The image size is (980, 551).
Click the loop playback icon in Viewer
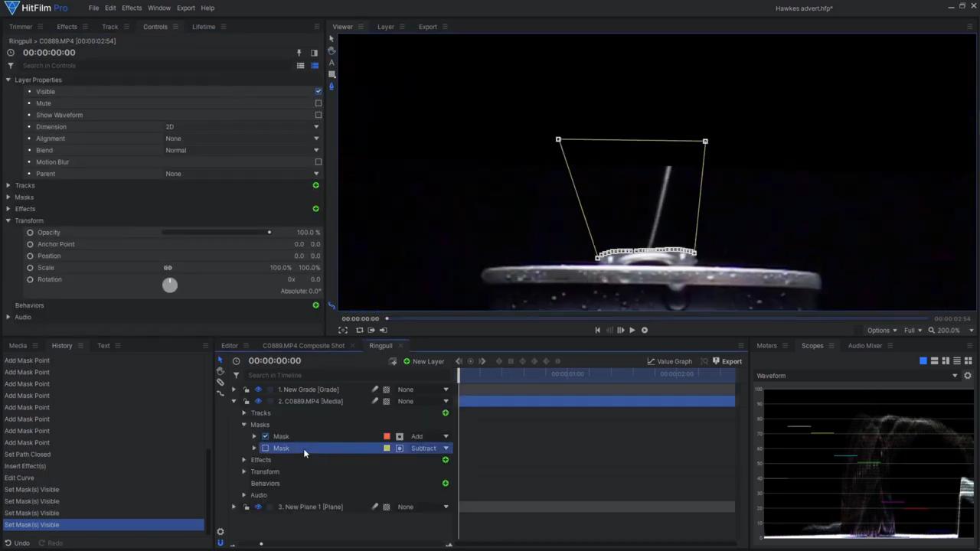coord(359,331)
